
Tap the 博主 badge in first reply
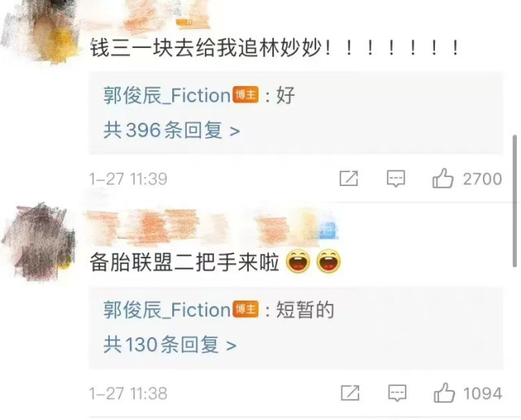pos(245,95)
